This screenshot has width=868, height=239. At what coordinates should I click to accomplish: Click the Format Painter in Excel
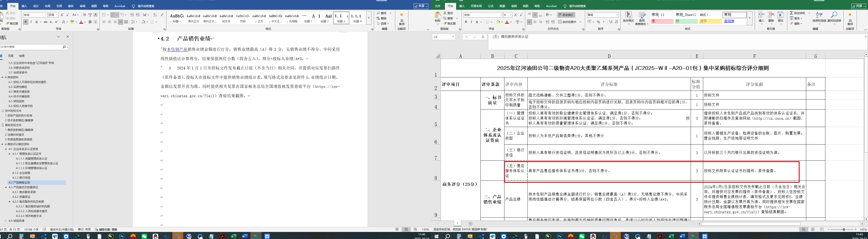449,24
